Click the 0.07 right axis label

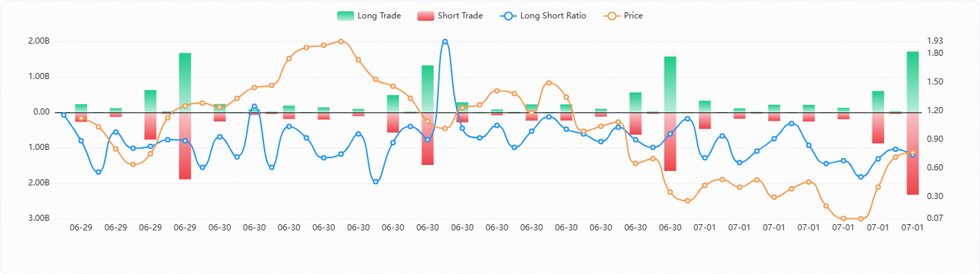pos(934,219)
